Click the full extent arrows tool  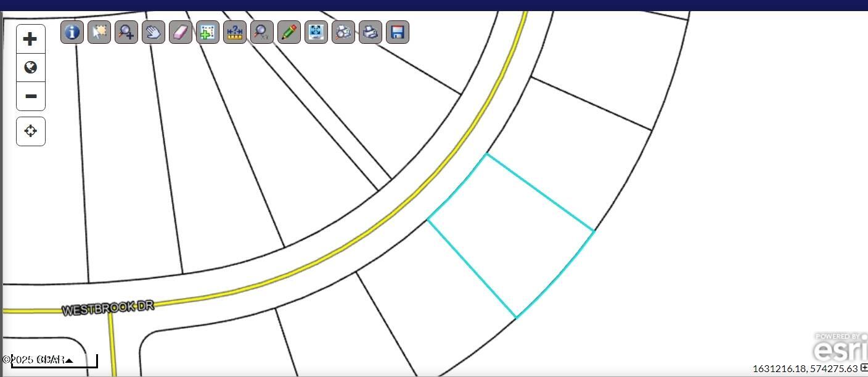[316, 32]
